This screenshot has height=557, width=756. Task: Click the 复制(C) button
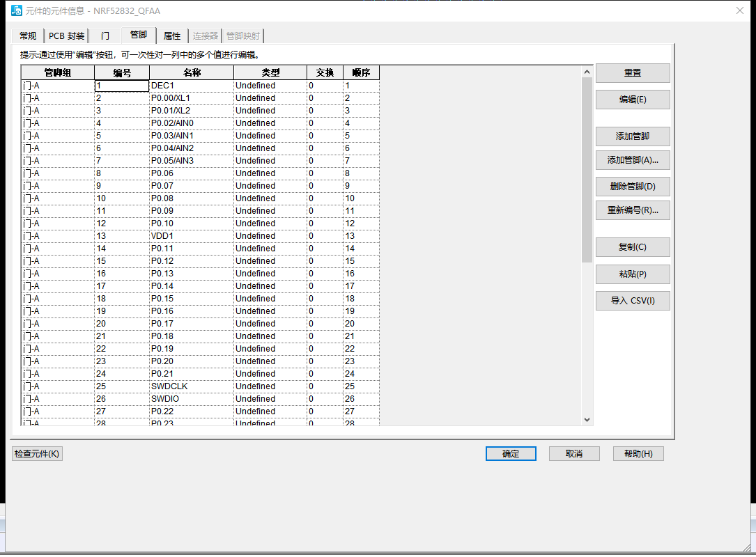point(633,247)
